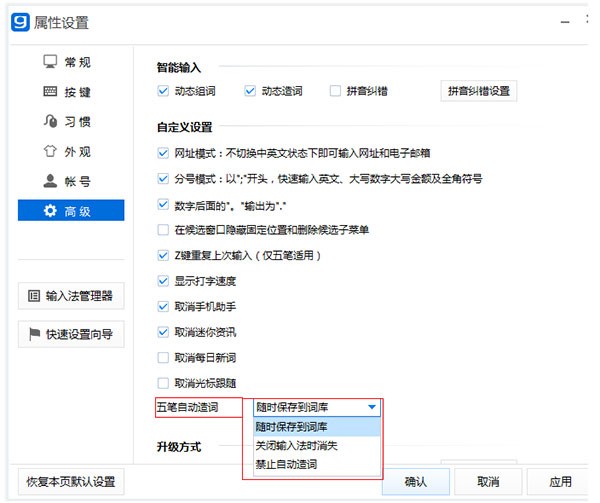Switch to the 习惯 habits section
Screen dimensions: 600x503
[67, 122]
